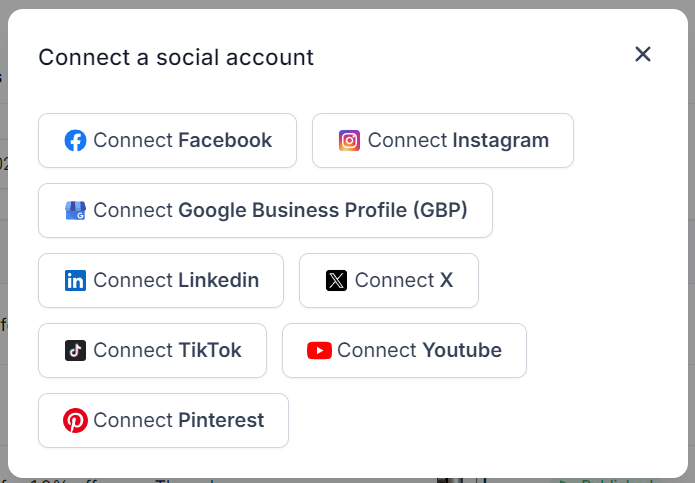Click the bold 'Instagram' label text
This screenshot has width=695, height=483.
(x=500, y=140)
